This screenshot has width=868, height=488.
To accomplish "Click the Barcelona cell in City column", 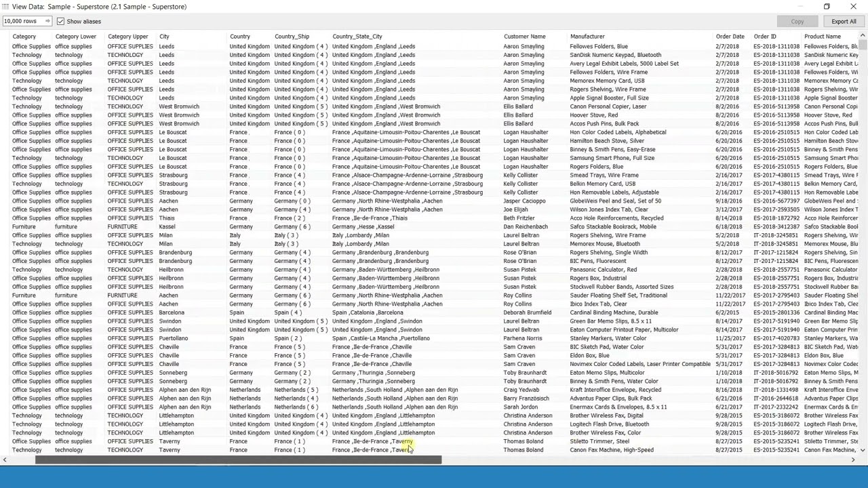I will tap(172, 312).
